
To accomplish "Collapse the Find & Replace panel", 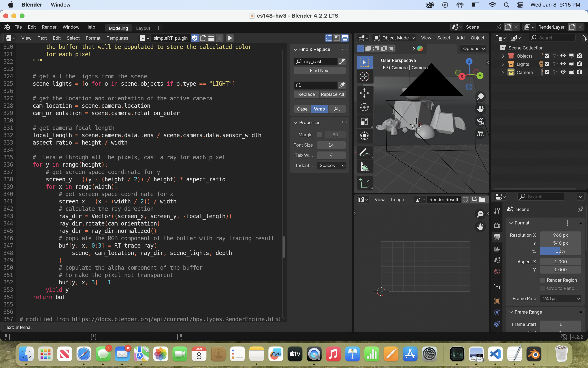I will pos(295,49).
